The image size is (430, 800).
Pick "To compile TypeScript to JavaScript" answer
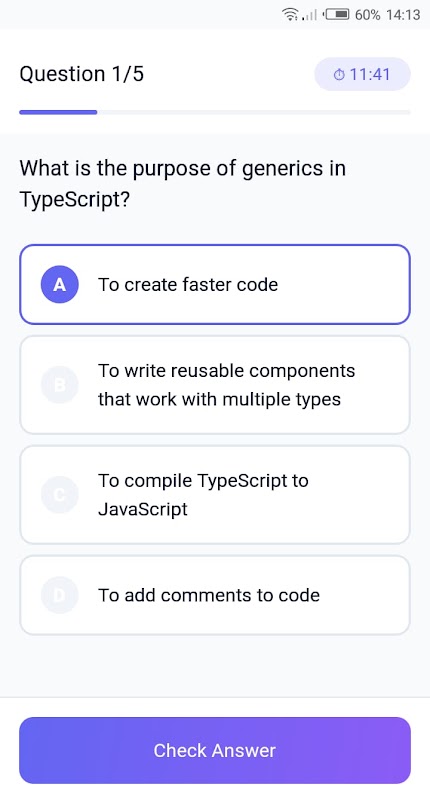(x=215, y=494)
